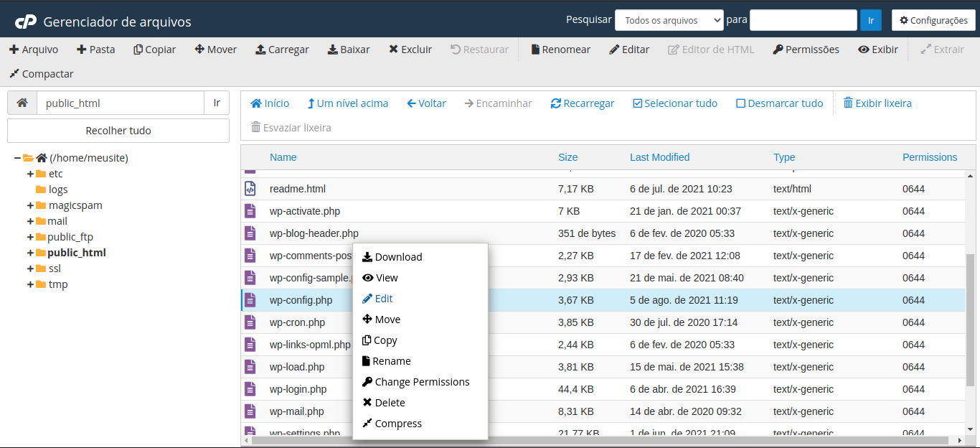Image resolution: width=980 pixels, height=448 pixels.
Task: Create a new folder with Pasta
Action: coord(96,50)
